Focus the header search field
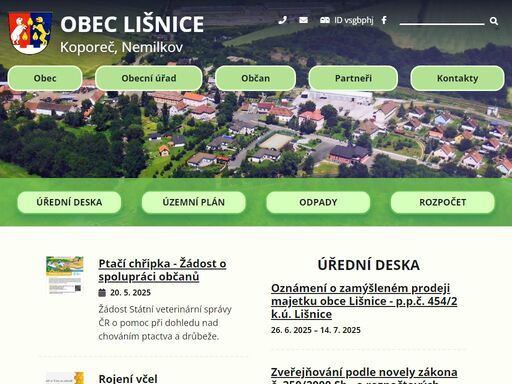The image size is (512, 384). (x=442, y=20)
